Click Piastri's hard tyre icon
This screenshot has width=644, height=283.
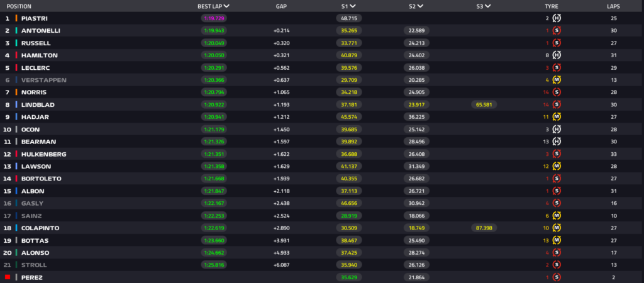[x=557, y=18]
